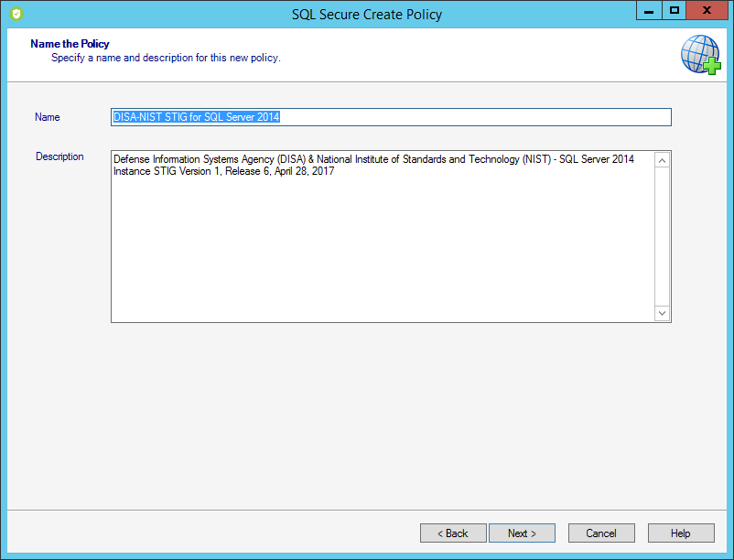Image resolution: width=734 pixels, height=560 pixels.
Task: Click the policy Name input field
Action: (x=391, y=117)
